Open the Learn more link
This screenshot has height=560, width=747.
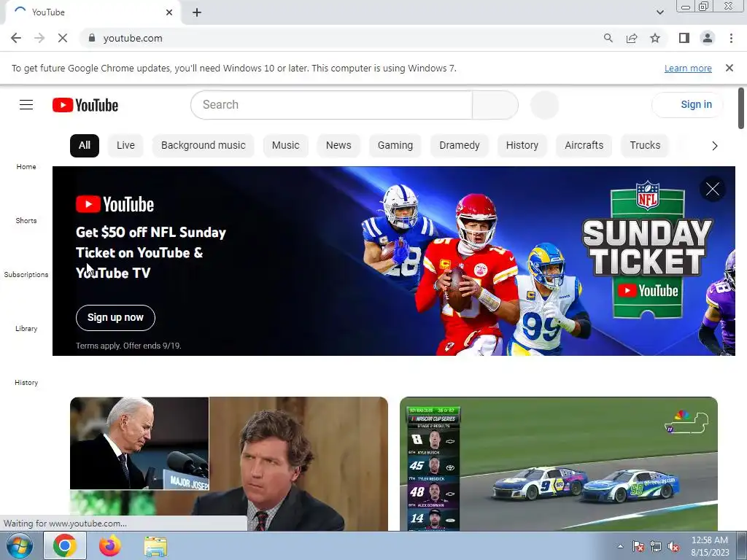point(688,69)
